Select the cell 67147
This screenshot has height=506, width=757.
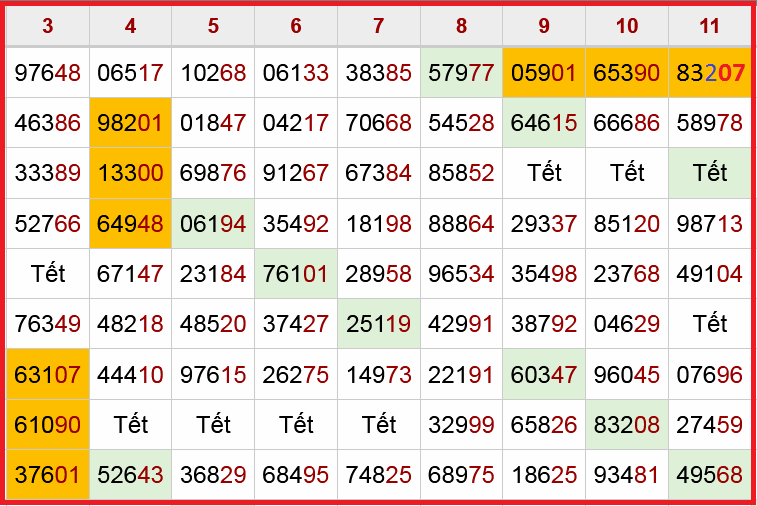click(x=130, y=274)
